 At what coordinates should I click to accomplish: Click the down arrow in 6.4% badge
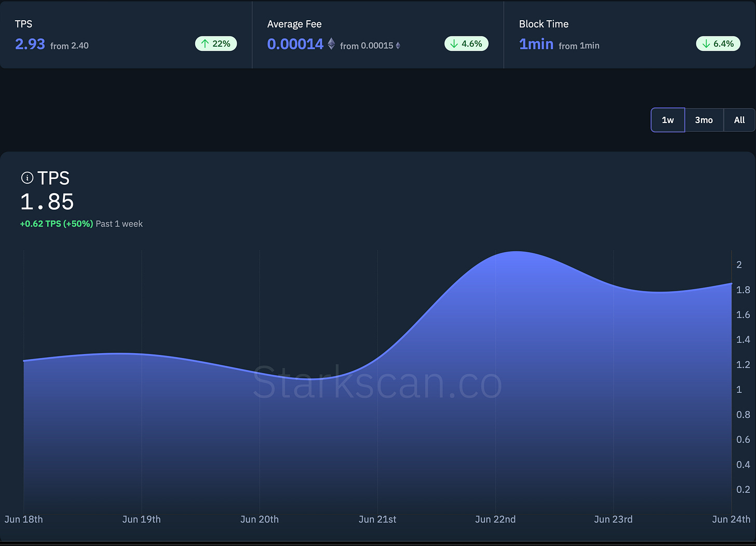tap(706, 44)
